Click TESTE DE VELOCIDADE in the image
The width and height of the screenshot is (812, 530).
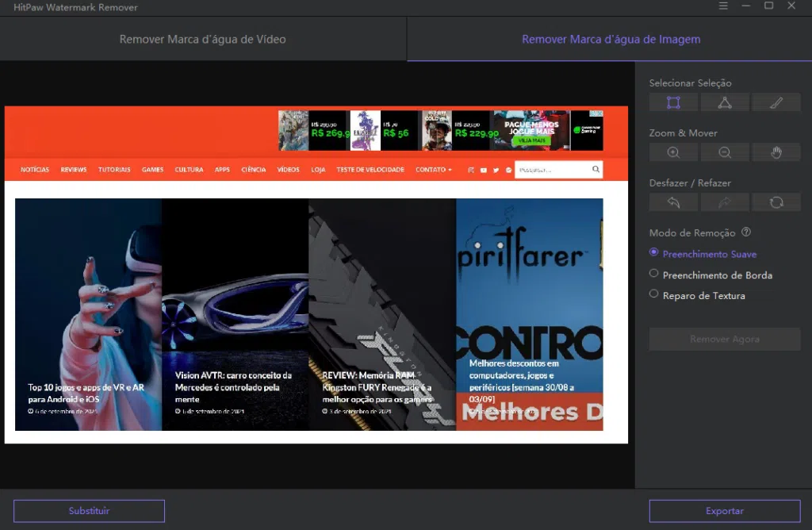(370, 170)
